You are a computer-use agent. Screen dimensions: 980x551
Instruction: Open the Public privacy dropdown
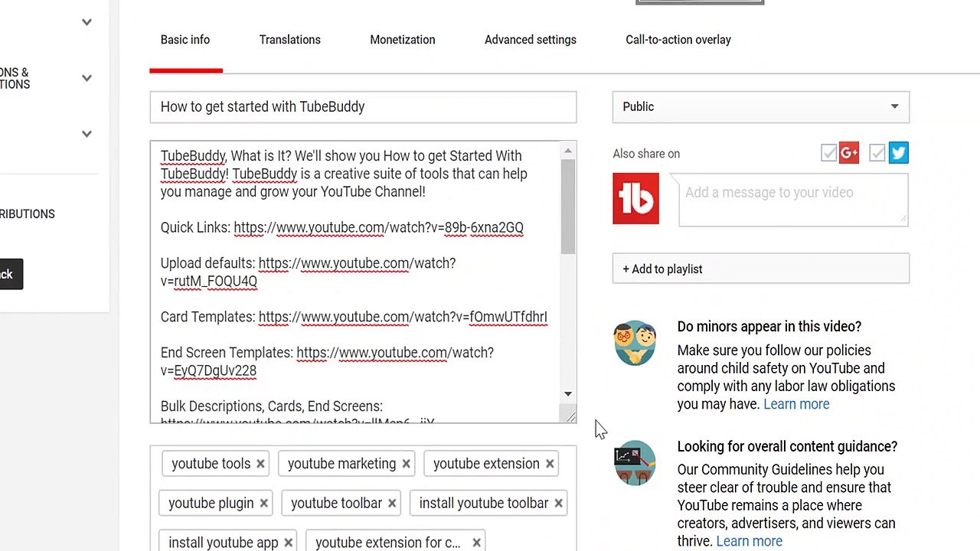point(761,107)
